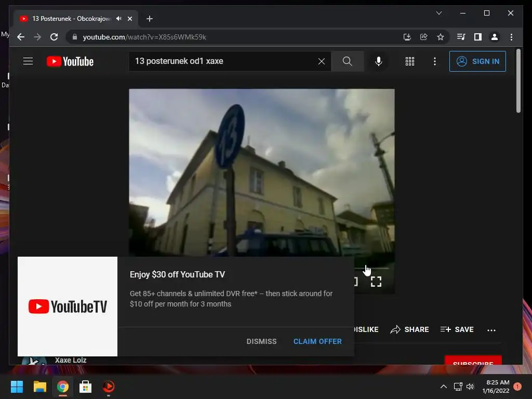Clear the YouTube search box text
Screen dimensions: 532x399
click(x=321, y=61)
